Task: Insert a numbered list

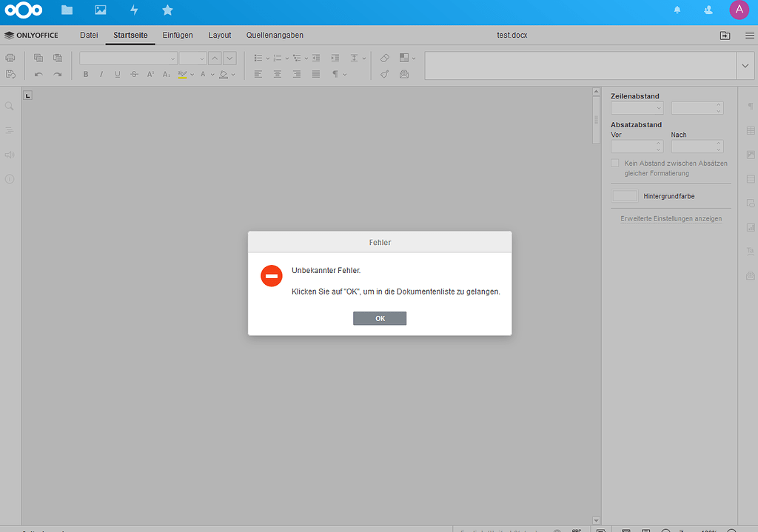Action: (278, 58)
